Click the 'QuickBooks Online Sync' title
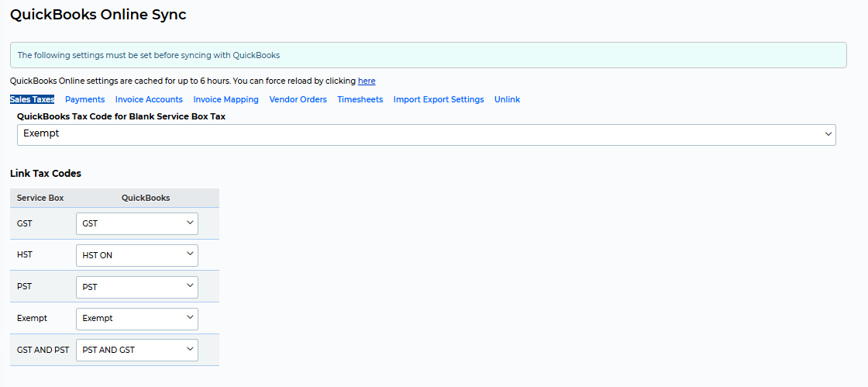This screenshot has width=868, height=387. pos(98,15)
